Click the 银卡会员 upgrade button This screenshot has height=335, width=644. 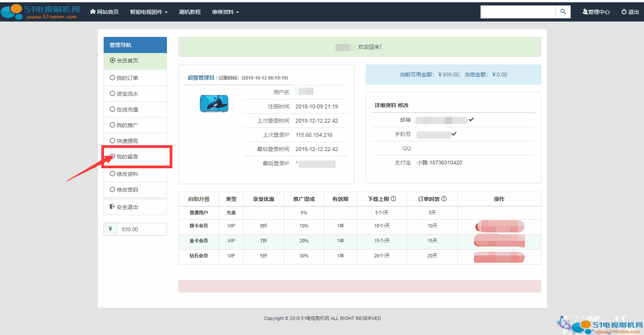(500, 227)
